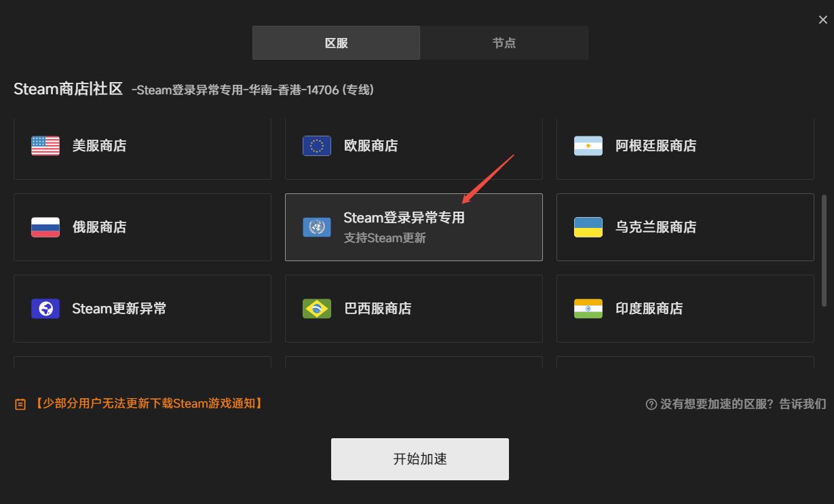The height and width of the screenshot is (504, 834).
Task: Click the Russia flag icon
Action: click(x=45, y=227)
